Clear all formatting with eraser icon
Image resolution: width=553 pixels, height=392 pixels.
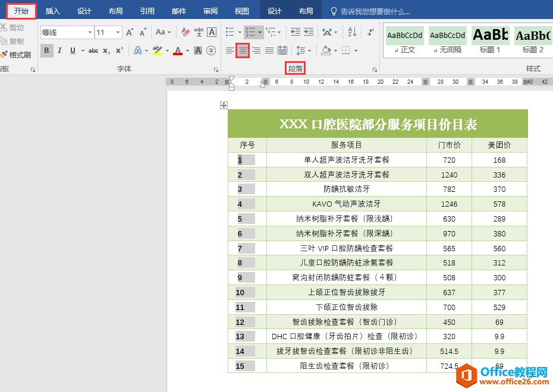pos(186,33)
